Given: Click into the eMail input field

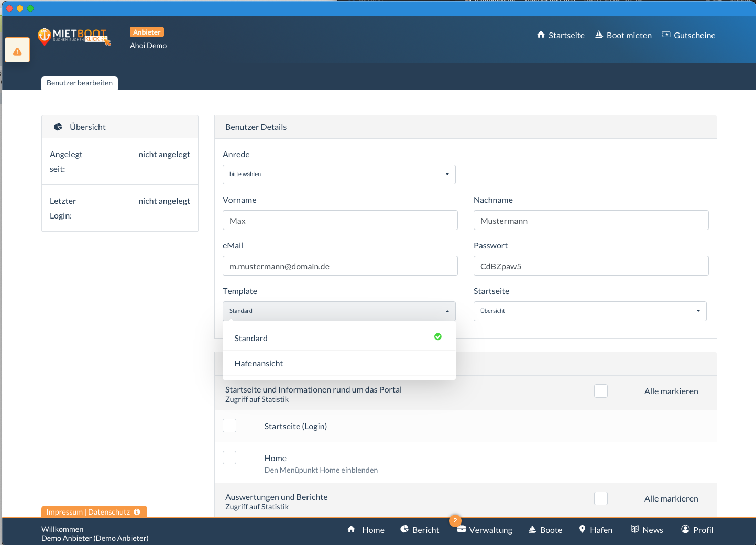Looking at the screenshot, I should [340, 266].
